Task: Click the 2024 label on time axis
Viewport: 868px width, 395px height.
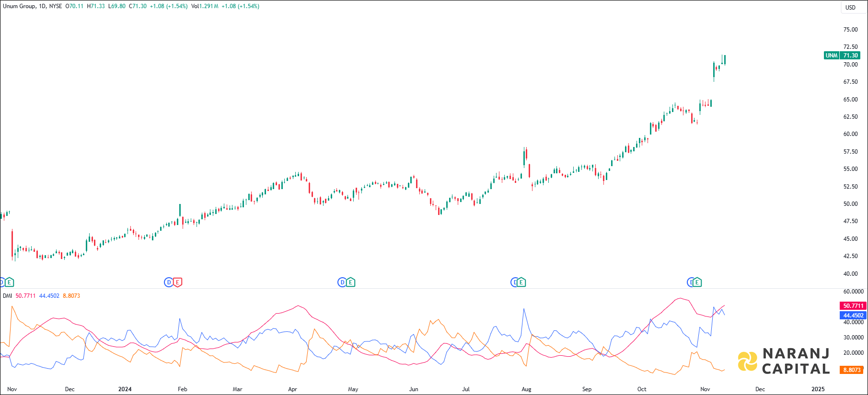Action: 125,389
